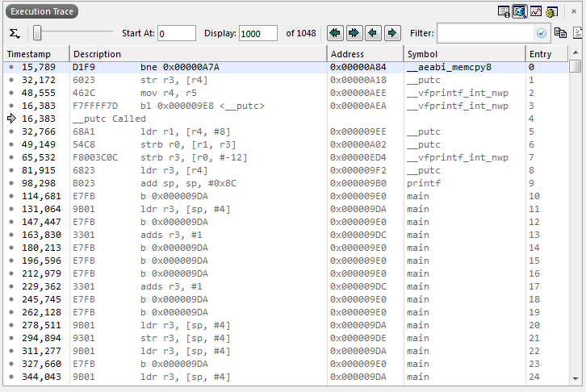The width and height of the screenshot is (586, 392).
Task: Jump to first trace page with double-left arrow
Action: [x=335, y=33]
